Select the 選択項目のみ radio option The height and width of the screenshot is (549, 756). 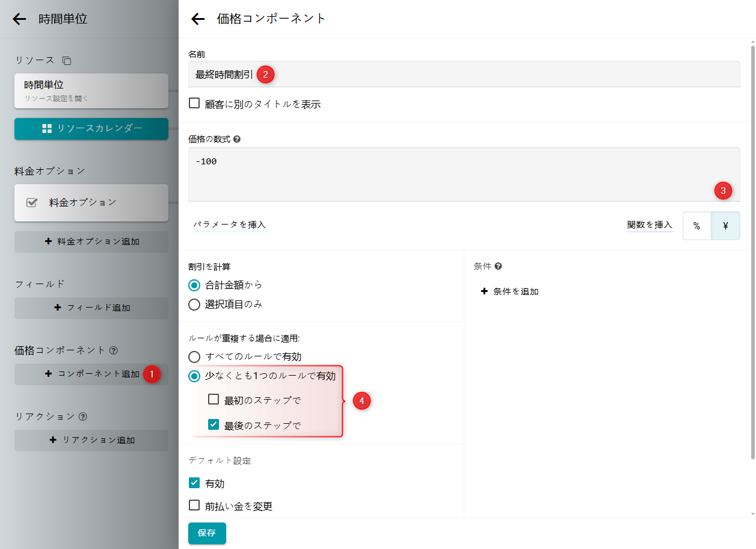194,305
